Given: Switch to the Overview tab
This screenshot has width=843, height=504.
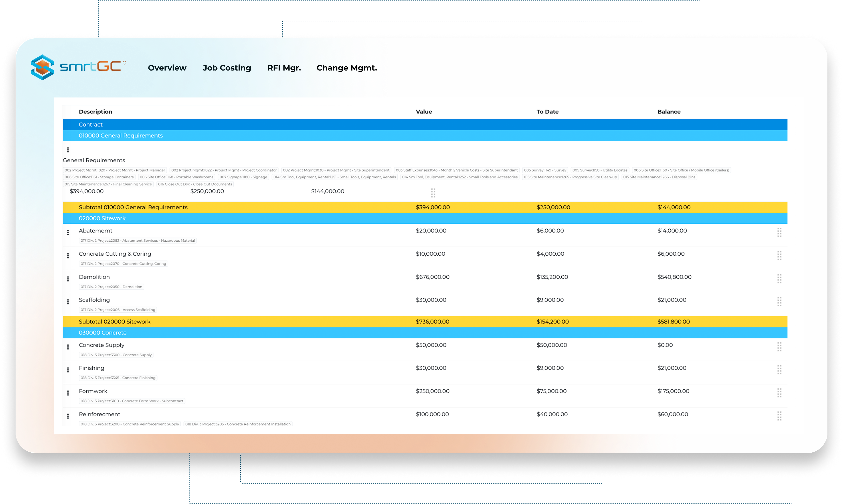Looking at the screenshot, I should tap(167, 68).
